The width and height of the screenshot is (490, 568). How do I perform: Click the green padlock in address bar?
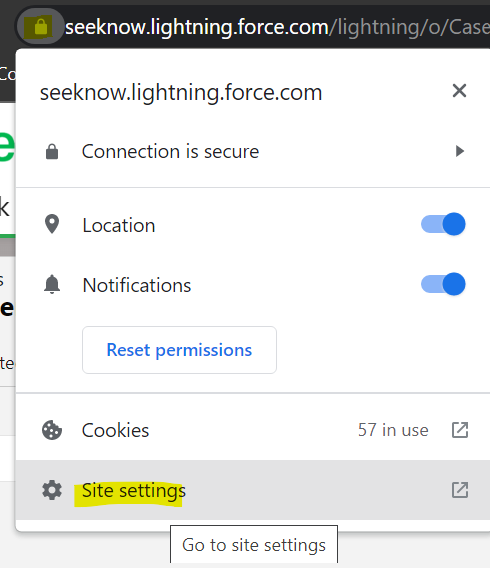[x=41, y=27]
